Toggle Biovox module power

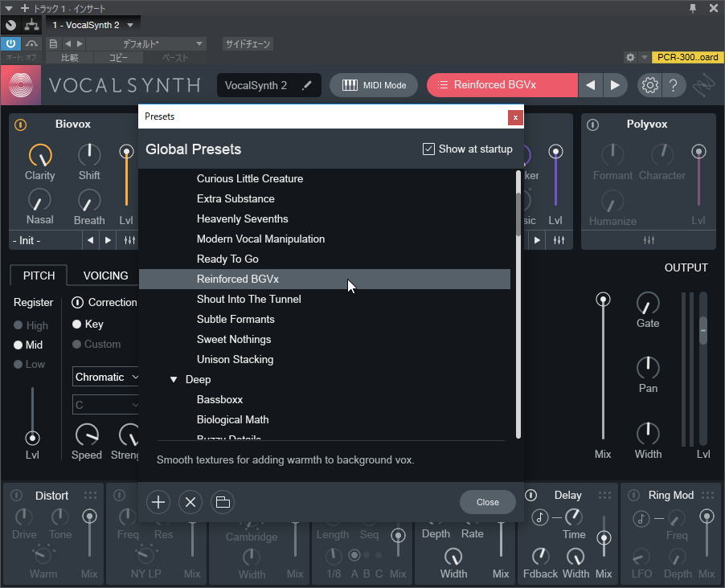20,125
